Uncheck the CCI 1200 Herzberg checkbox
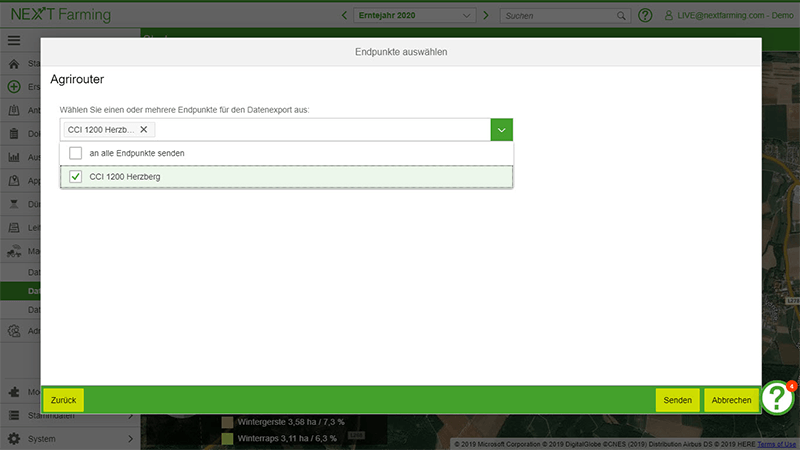 (x=76, y=177)
